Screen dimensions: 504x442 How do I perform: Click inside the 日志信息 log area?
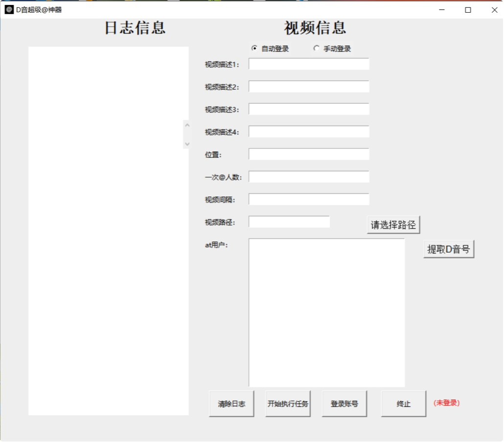tap(108, 231)
